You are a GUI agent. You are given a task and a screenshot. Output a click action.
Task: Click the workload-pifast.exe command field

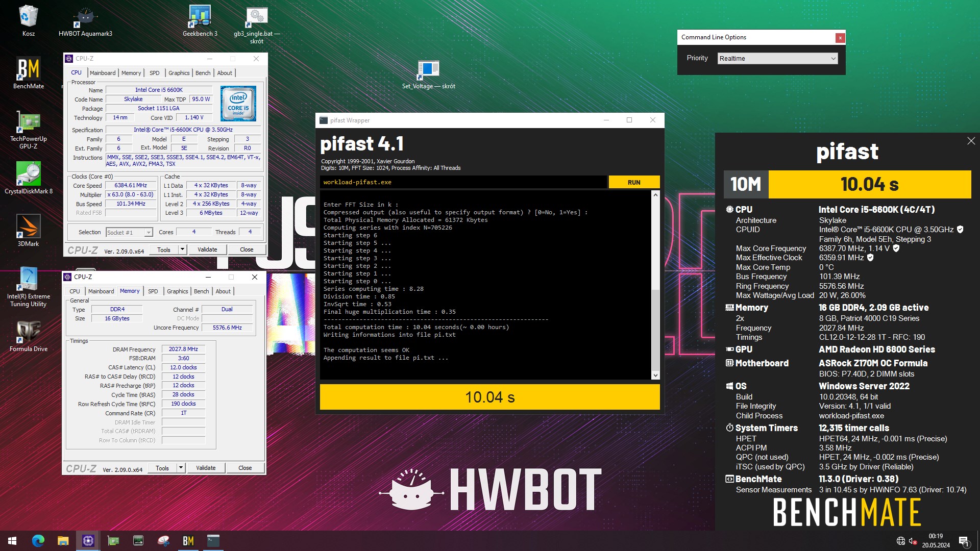coord(463,182)
